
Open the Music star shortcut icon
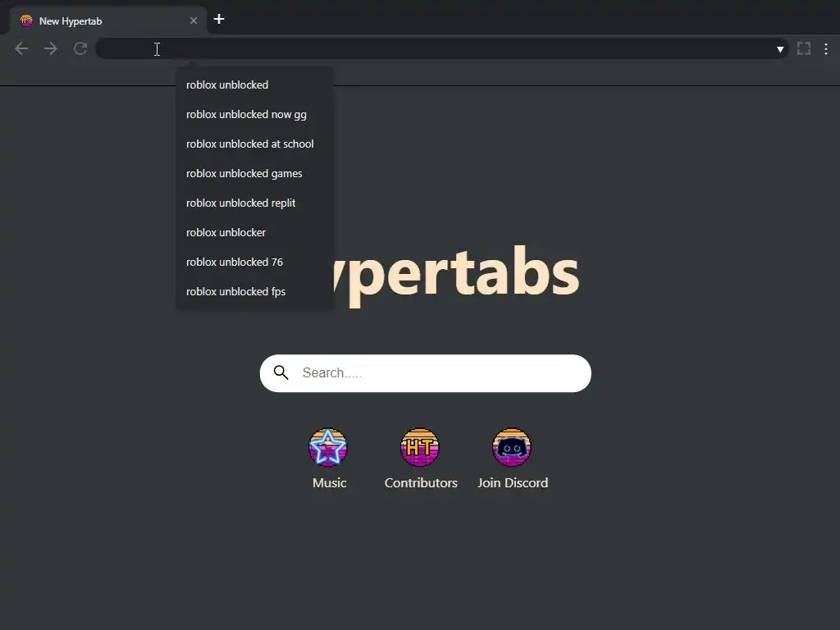[328, 447]
